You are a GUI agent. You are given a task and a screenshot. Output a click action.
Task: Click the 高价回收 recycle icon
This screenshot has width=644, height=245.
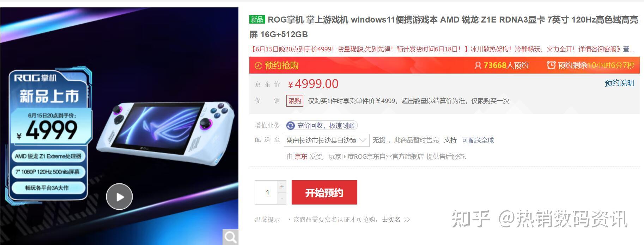point(291,126)
